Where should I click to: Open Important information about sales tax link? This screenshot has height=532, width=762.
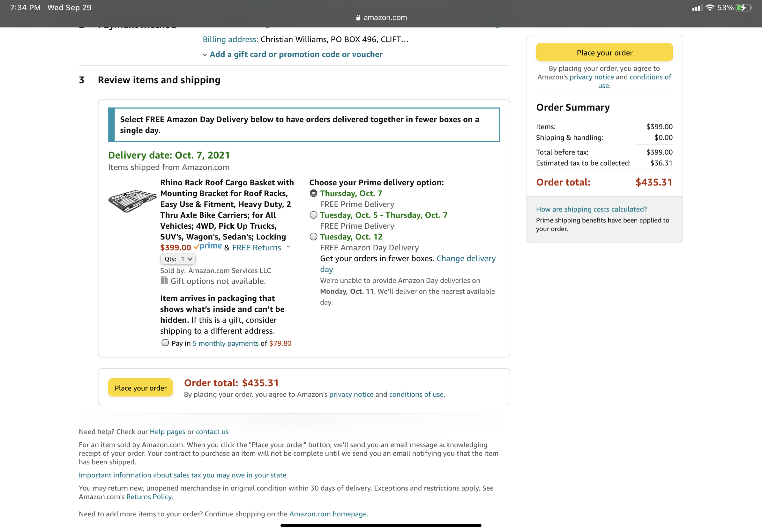[x=183, y=475]
